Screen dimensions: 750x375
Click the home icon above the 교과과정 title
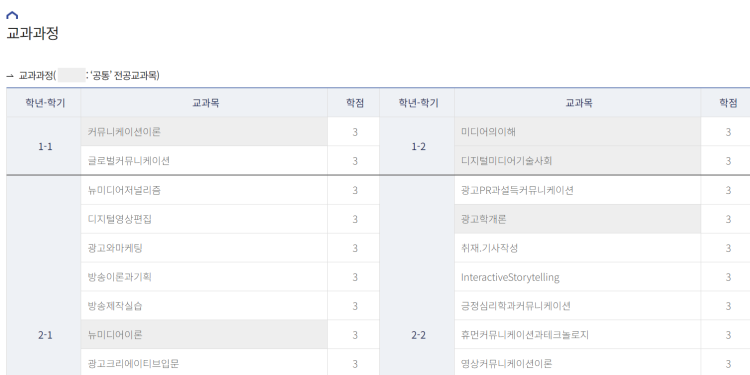(x=12, y=15)
